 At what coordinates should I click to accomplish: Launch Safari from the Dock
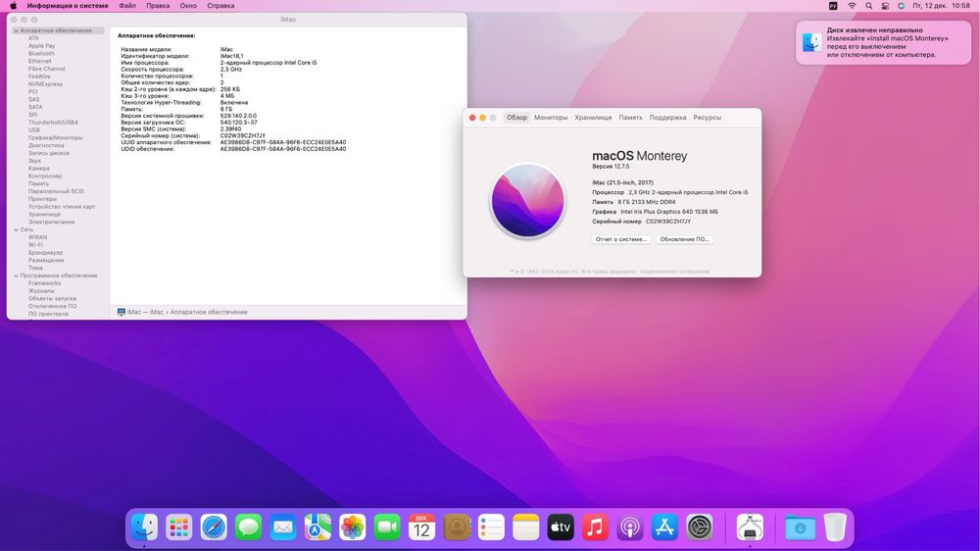214,527
